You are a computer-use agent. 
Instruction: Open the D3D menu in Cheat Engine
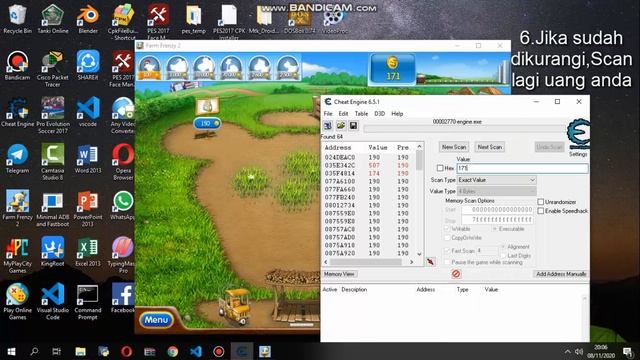click(380, 113)
